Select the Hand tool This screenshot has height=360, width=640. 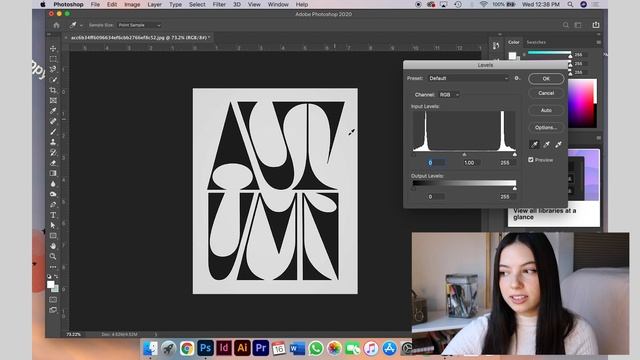53,246
